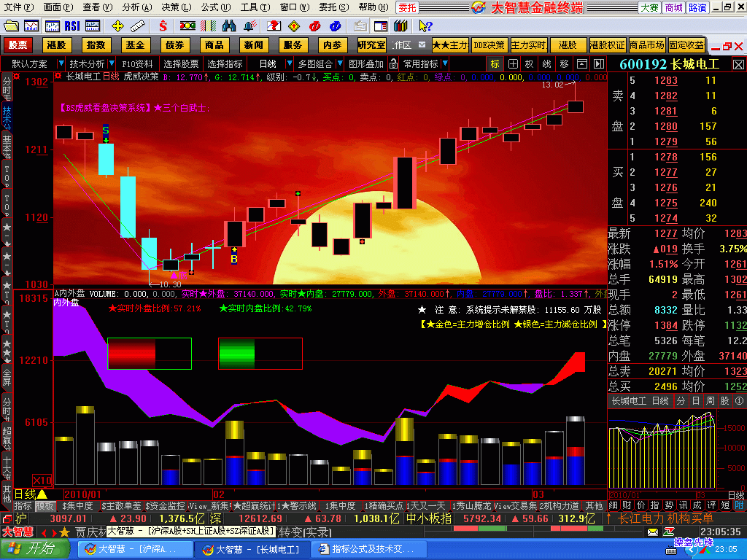Open the 工具 menu
747x560 pixels.
point(255,7)
